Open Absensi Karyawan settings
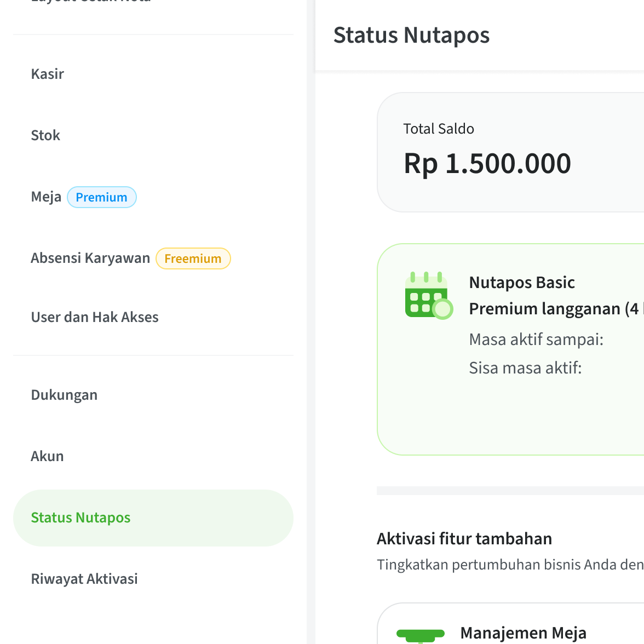Image resolution: width=644 pixels, height=644 pixels. pos(90,257)
